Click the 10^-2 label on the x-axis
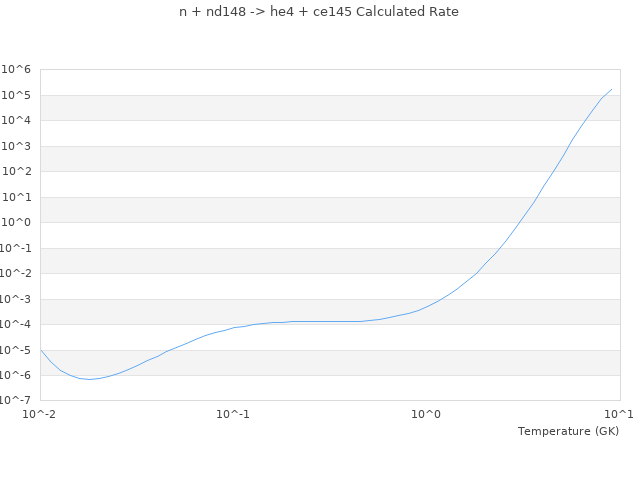 pos(40,414)
